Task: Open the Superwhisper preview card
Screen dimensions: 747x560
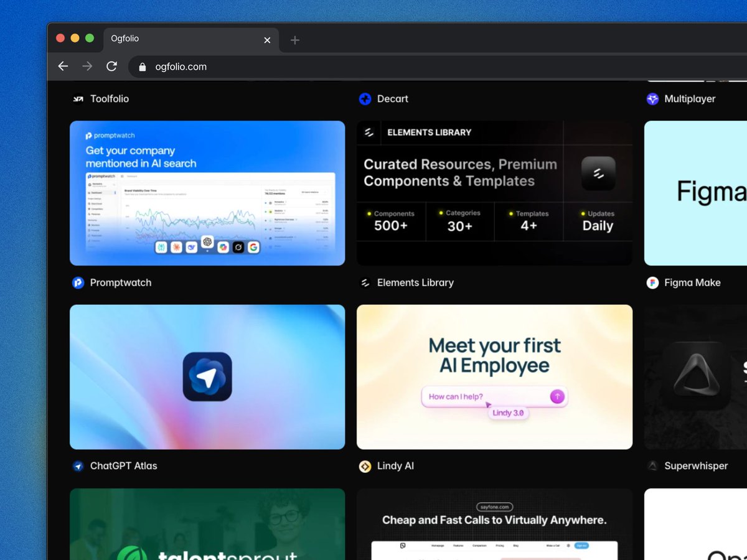Action: click(695, 376)
